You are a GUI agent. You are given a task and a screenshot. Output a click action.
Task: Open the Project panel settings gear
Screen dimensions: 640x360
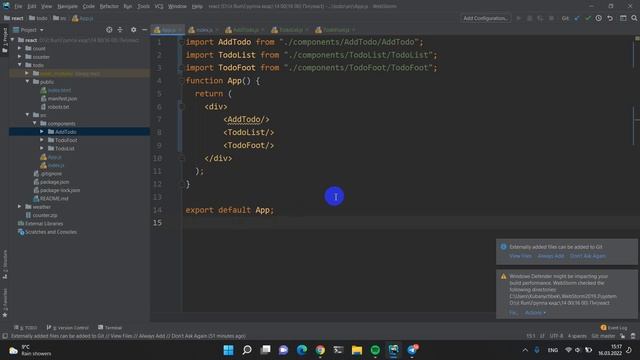pyautogui.click(x=133, y=30)
